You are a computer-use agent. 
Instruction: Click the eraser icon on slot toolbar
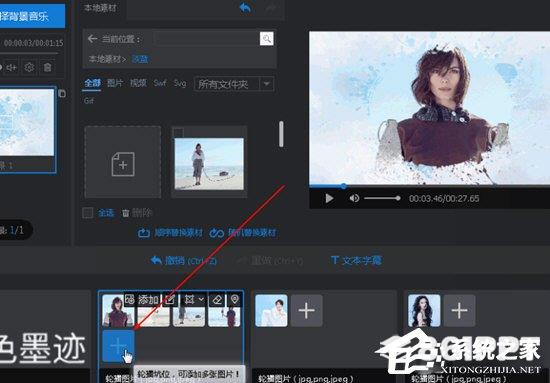click(x=217, y=300)
